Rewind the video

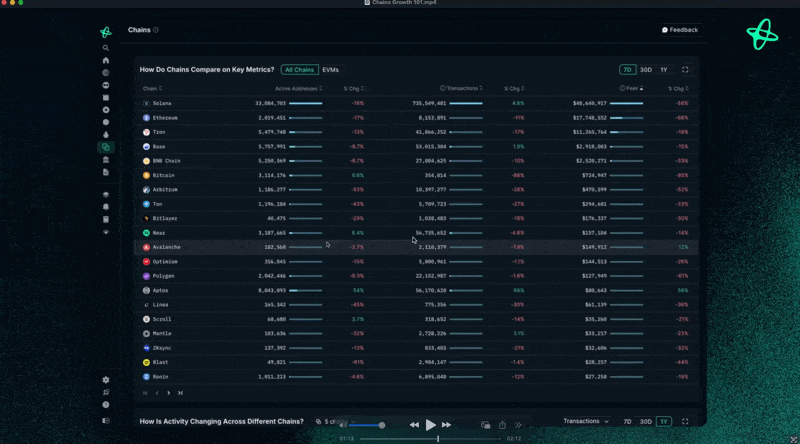pyautogui.click(x=414, y=425)
